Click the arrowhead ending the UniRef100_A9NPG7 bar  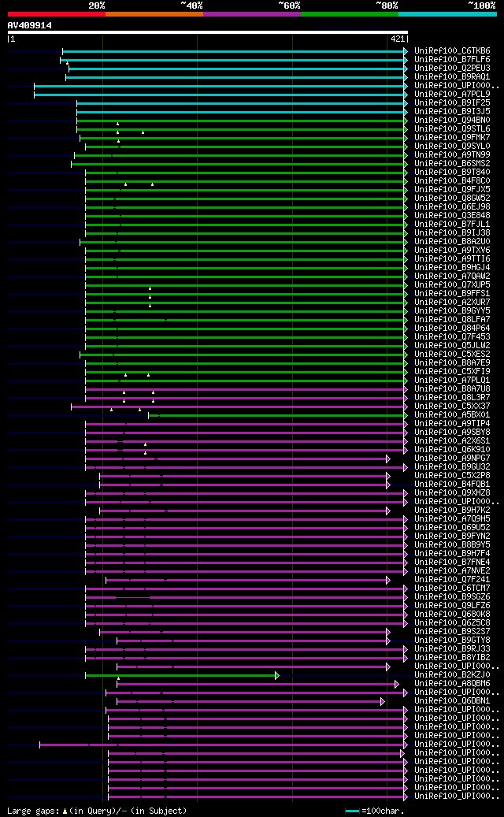tap(388, 459)
